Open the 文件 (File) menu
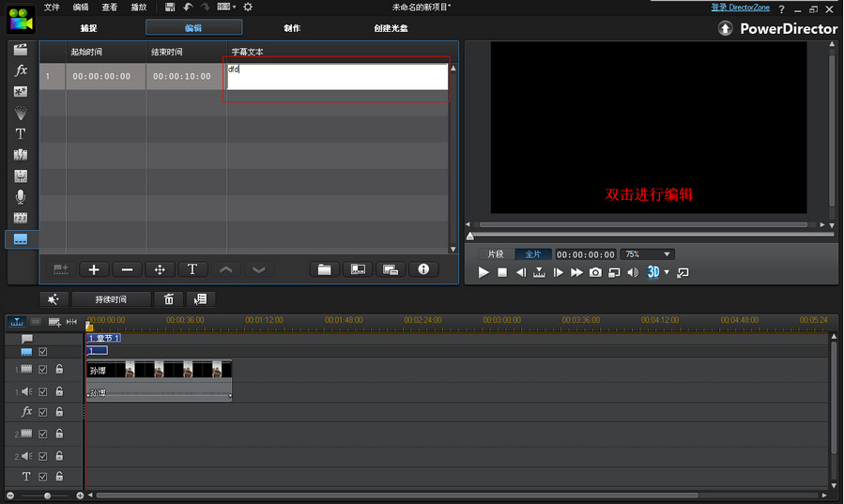 pos(52,7)
